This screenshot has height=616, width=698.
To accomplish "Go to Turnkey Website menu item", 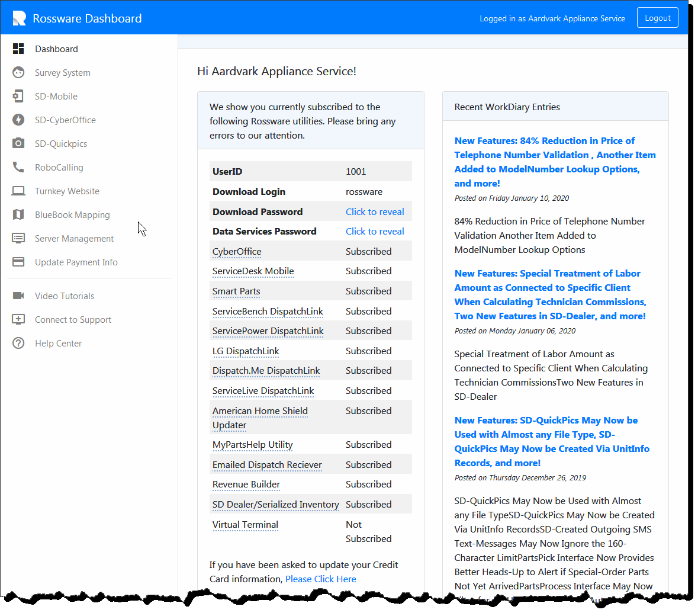I will (67, 191).
